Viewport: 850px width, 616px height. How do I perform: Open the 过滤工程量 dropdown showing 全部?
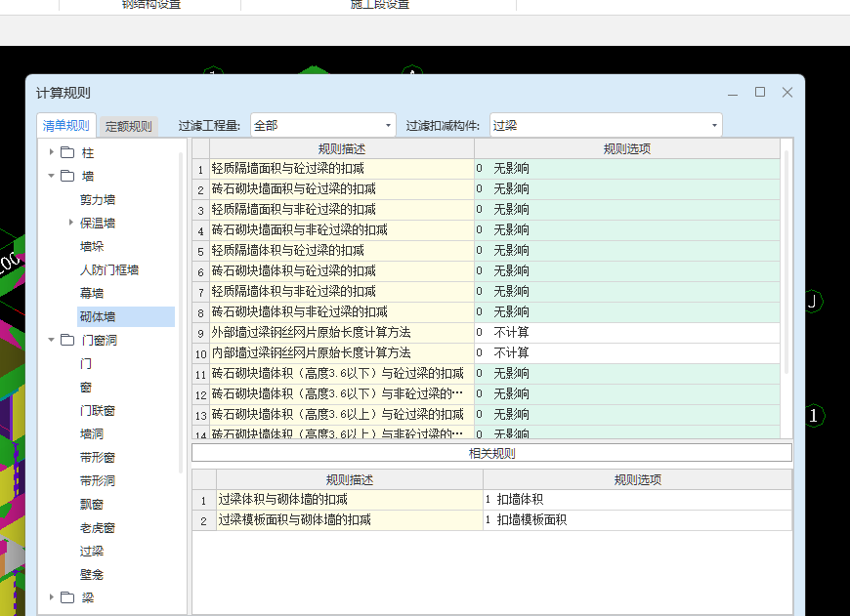[323, 125]
